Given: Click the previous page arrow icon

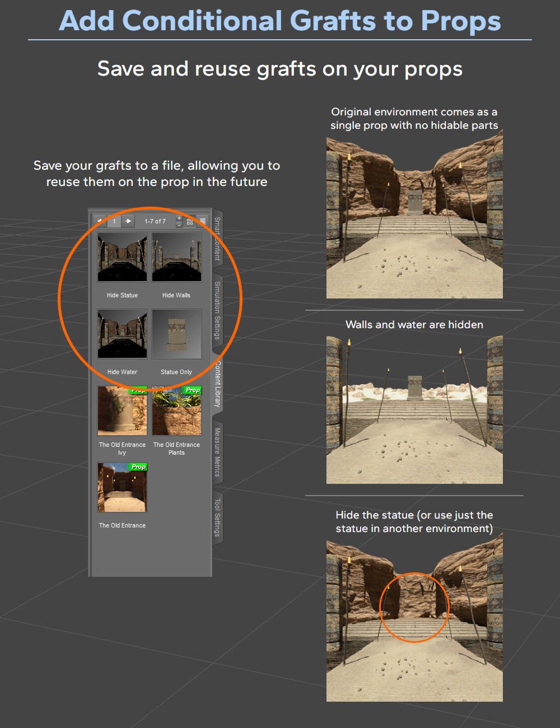Looking at the screenshot, I should (101, 221).
